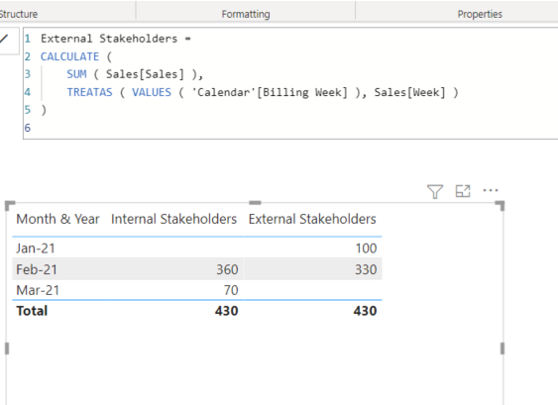Click the Total row label
This screenshot has width=558, height=405.
tap(32, 311)
